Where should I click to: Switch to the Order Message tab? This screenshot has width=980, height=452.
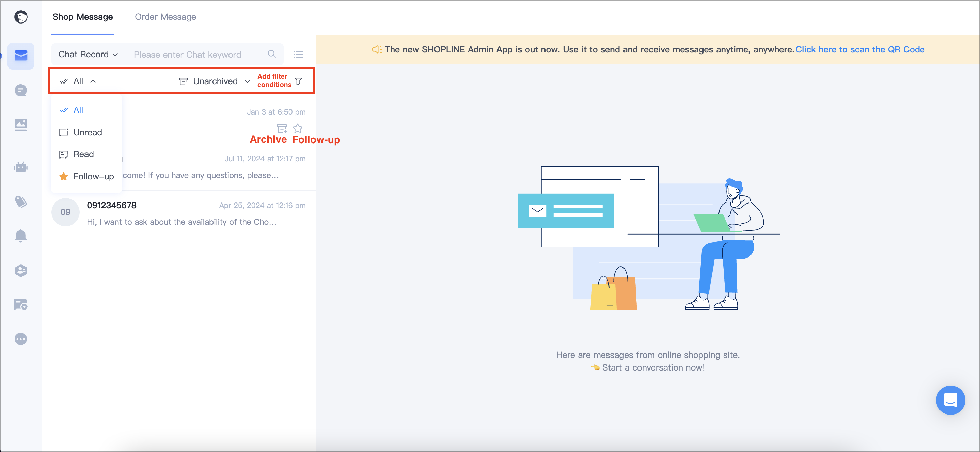click(165, 17)
